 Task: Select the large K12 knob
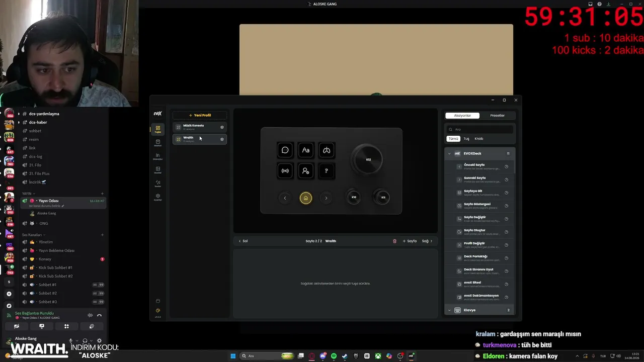[x=368, y=160]
